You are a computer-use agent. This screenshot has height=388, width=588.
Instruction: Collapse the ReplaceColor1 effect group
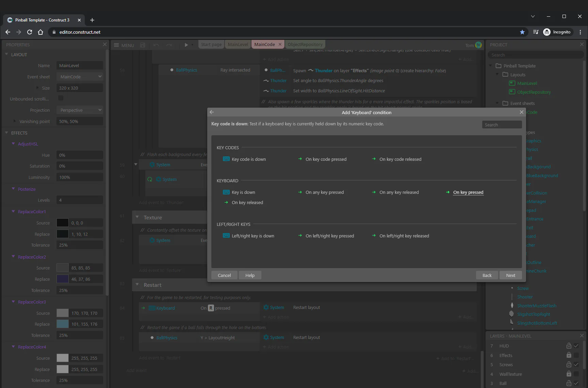13,211
